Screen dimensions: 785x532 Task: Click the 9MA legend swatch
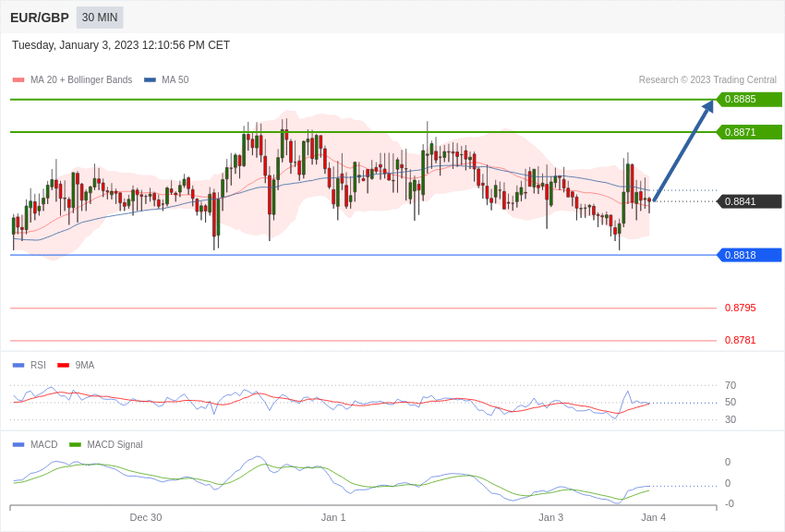(x=63, y=366)
